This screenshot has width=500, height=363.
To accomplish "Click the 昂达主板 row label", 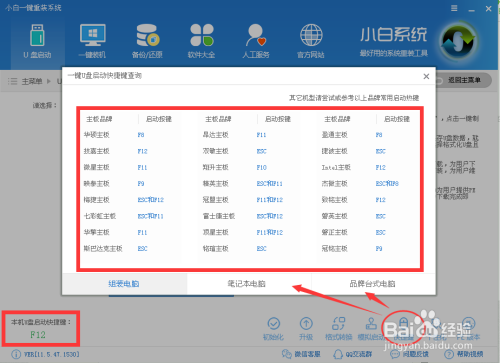I will 216,135.
